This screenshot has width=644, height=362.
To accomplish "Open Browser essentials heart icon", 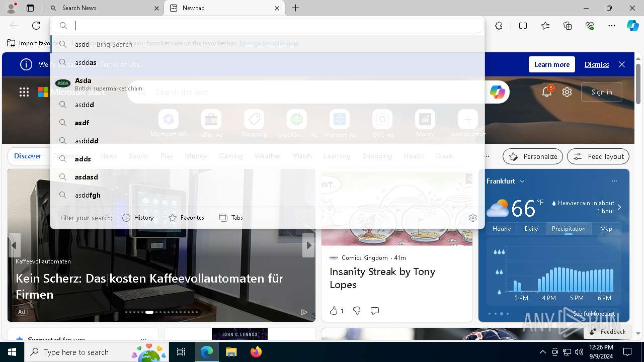I will (590, 26).
